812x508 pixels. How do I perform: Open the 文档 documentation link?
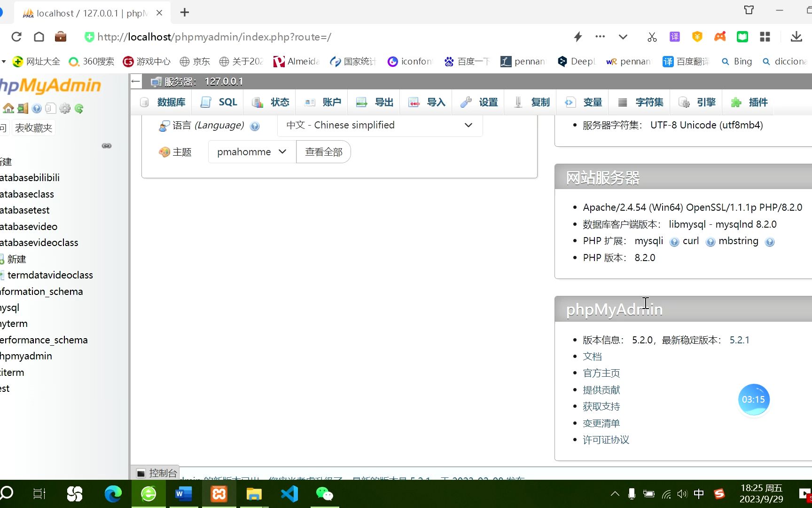click(x=592, y=357)
